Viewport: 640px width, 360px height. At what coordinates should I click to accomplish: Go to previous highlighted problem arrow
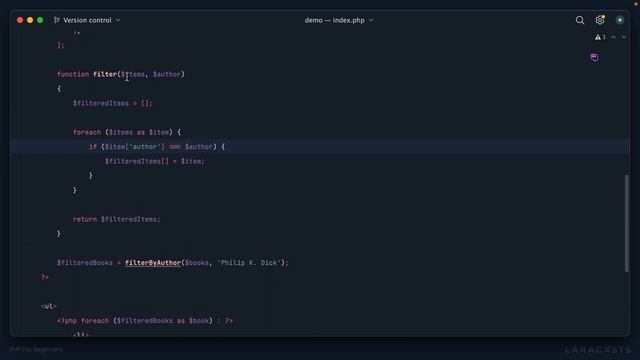click(613, 37)
